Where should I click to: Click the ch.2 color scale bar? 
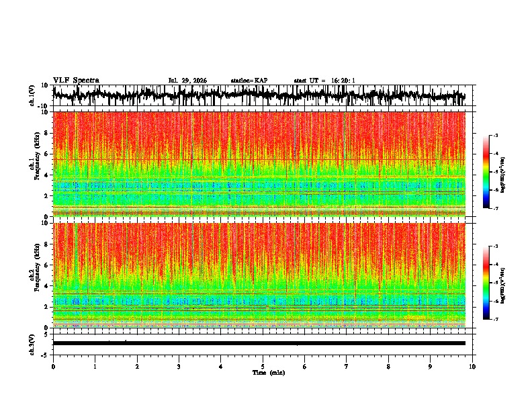(x=486, y=283)
